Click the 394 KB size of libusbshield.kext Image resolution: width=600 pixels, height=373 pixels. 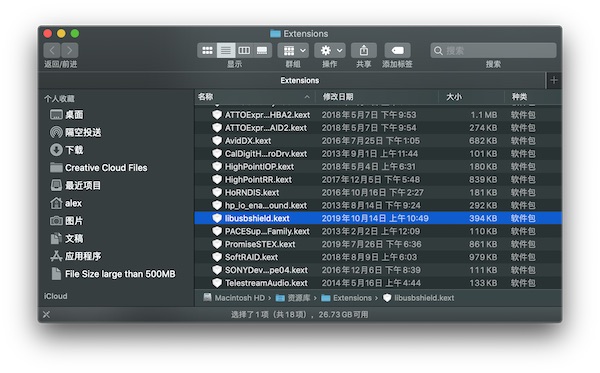[x=483, y=218]
